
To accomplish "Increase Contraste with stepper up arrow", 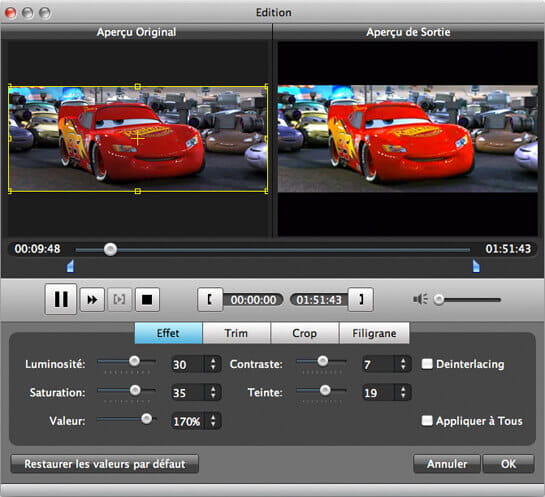I will [403, 360].
